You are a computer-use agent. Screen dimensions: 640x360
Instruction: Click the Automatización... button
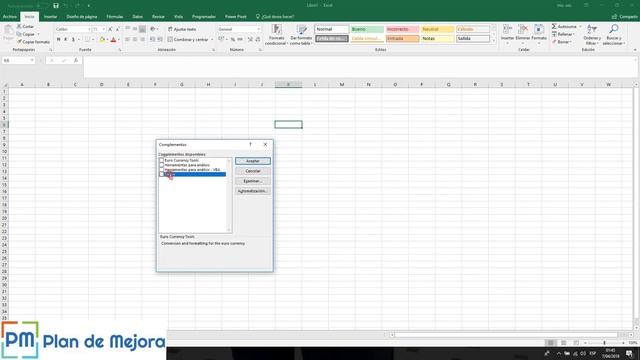point(253,191)
